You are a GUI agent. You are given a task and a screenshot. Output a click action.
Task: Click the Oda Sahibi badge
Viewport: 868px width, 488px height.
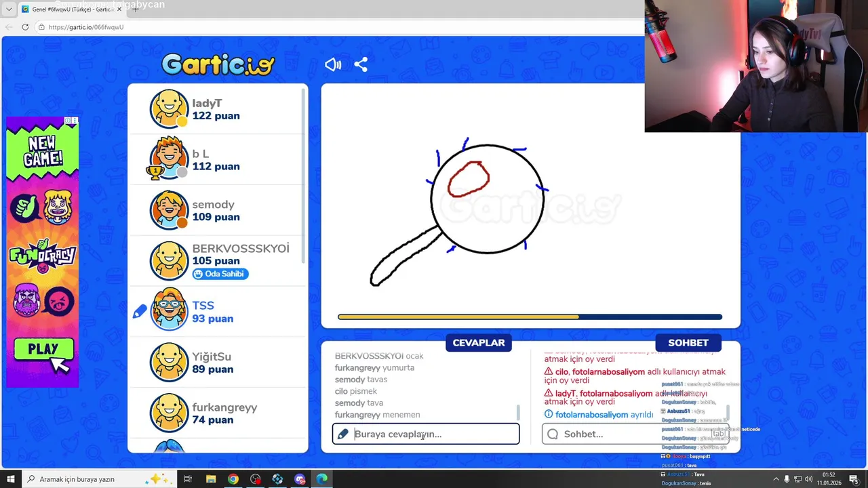coord(220,274)
